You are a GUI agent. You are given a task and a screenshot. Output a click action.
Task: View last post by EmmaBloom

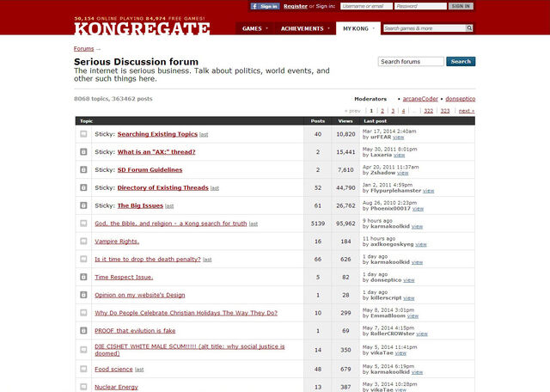click(412, 316)
